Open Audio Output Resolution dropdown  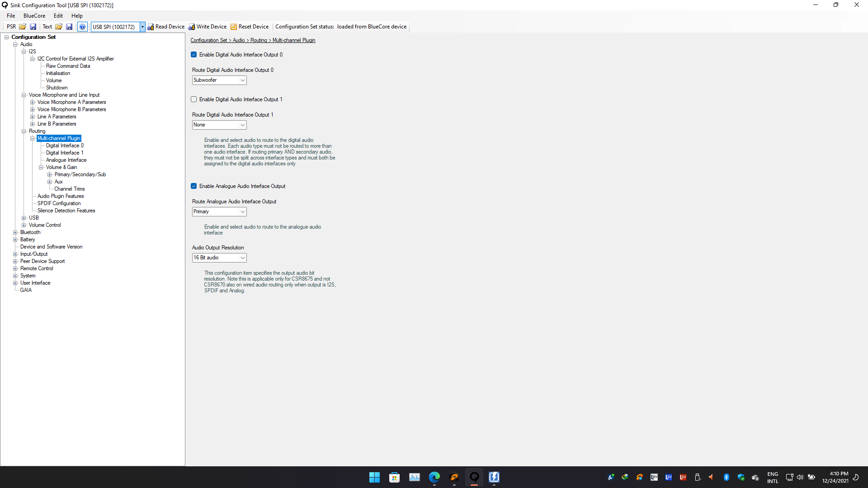pos(219,258)
